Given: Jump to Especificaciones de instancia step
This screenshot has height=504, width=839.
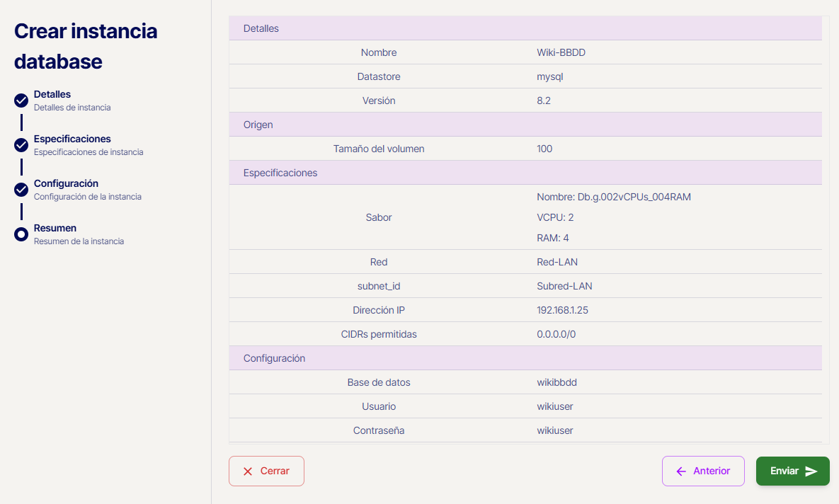Looking at the screenshot, I should [88, 145].
